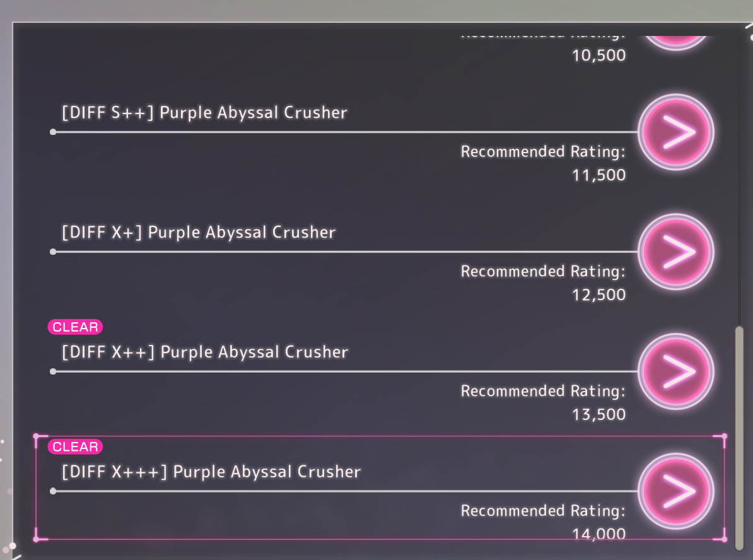Click the 11,500 recommended rating value
The height and width of the screenshot is (560, 753).
point(599,175)
